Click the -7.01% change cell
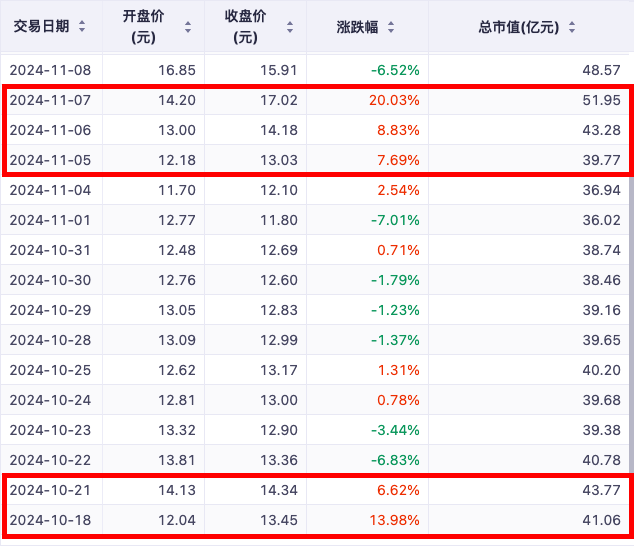Image resolution: width=634 pixels, height=546 pixels. point(395,220)
